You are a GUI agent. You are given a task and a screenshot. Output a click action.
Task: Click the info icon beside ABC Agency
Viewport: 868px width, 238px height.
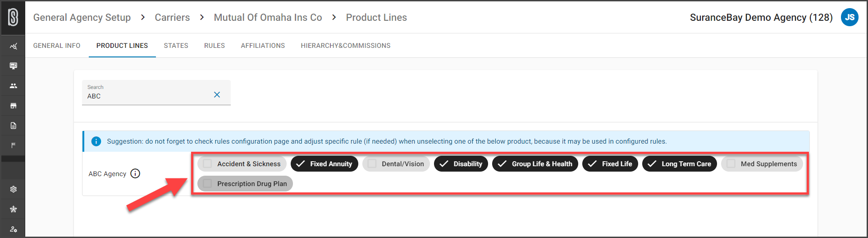135,173
